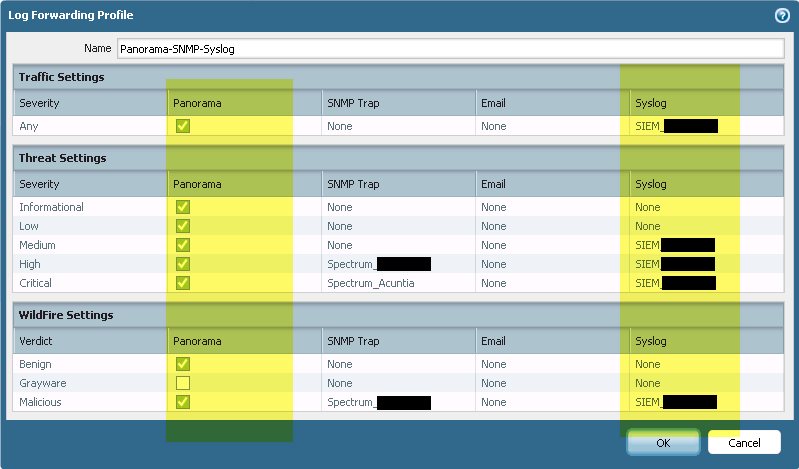
Task: Click the profile Name input field
Action: [x=450, y=48]
